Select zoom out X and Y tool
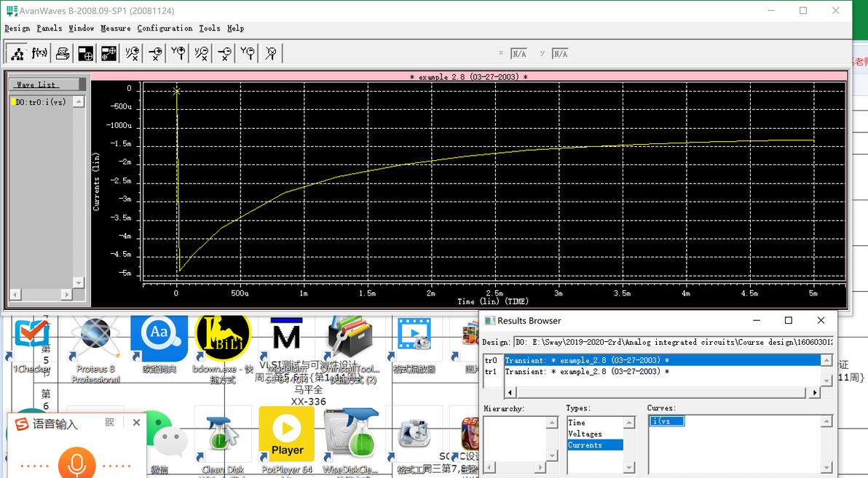This screenshot has width=868, height=478. point(202,53)
